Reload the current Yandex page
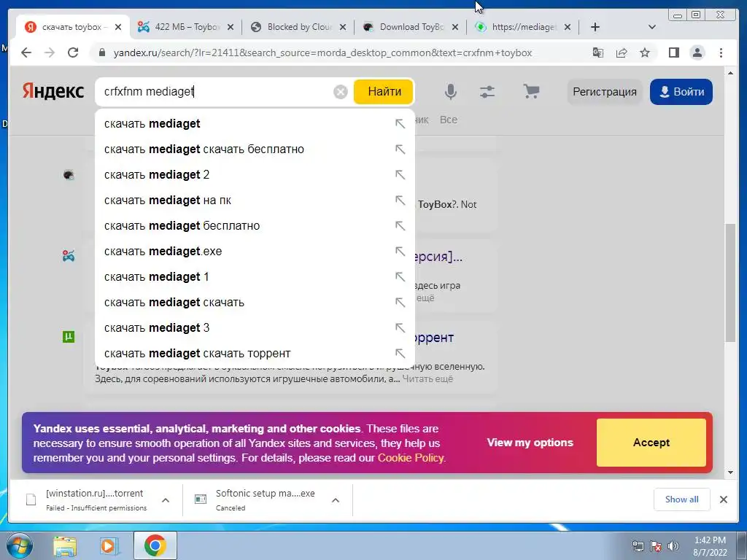This screenshot has width=747, height=560. [73, 52]
